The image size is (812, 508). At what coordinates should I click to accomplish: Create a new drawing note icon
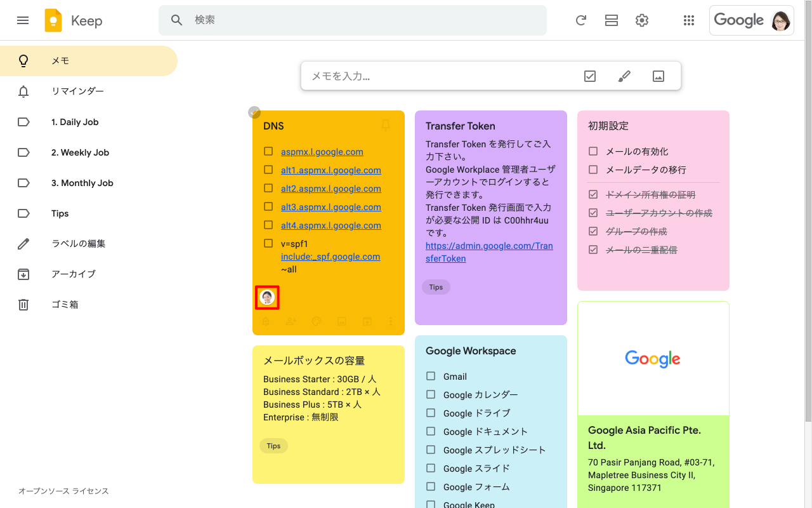(x=624, y=76)
